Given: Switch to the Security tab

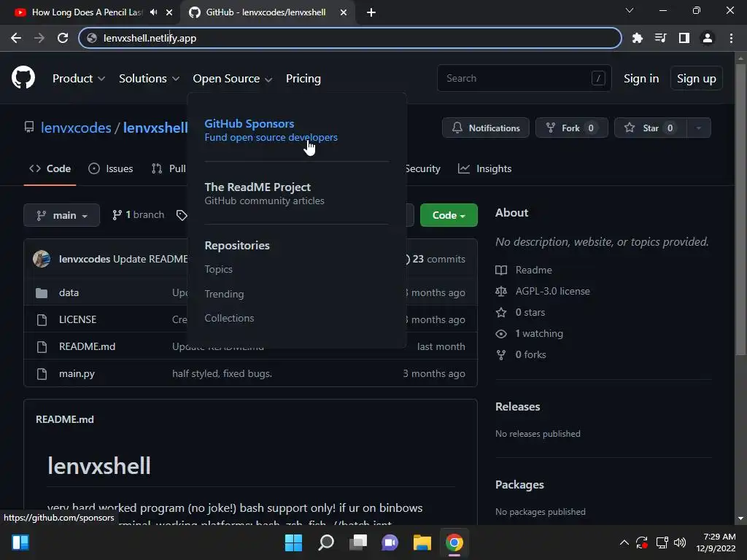Looking at the screenshot, I should tap(422, 168).
